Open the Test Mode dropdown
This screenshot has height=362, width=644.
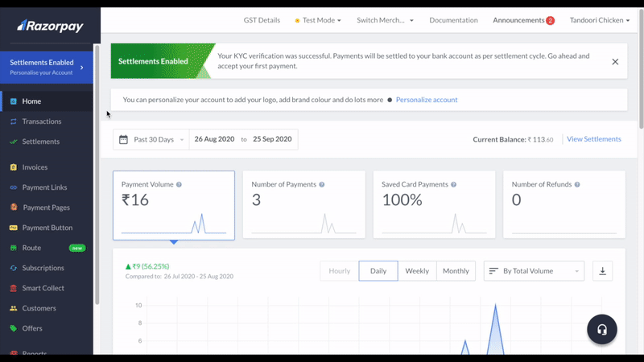[318, 20]
